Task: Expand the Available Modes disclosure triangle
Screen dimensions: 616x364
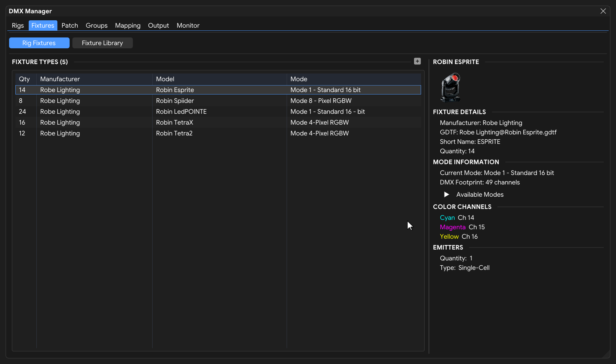Action: (446, 195)
